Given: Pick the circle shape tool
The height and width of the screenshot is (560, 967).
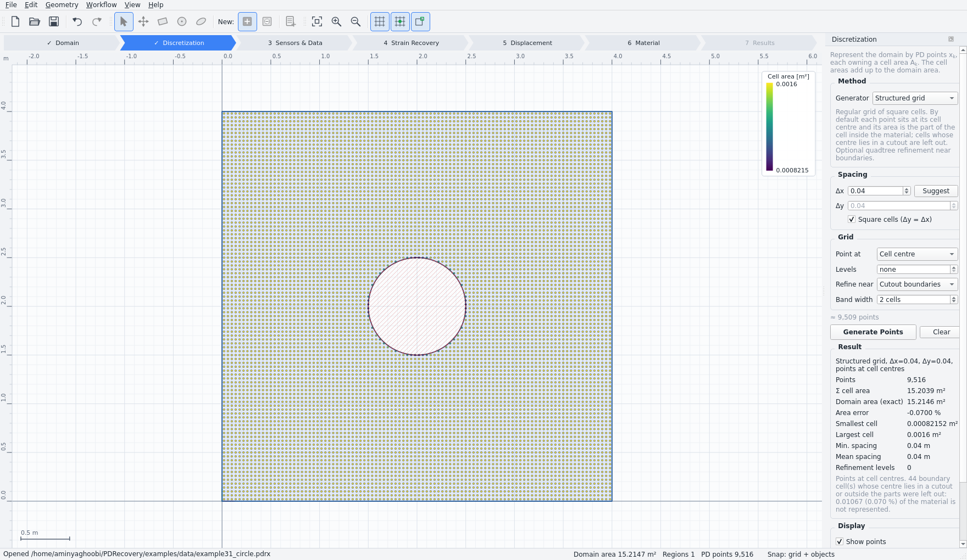Looking at the screenshot, I should point(182,21).
